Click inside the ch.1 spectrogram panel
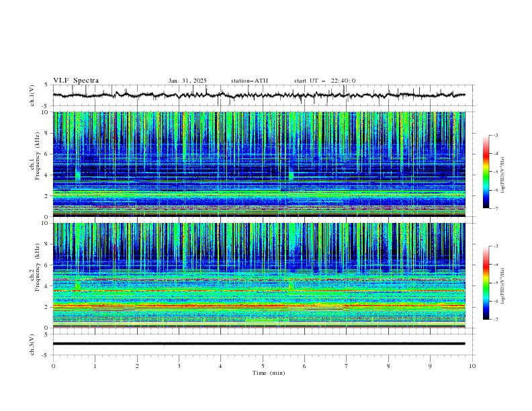This screenshot has width=532, height=411. [x=259, y=164]
